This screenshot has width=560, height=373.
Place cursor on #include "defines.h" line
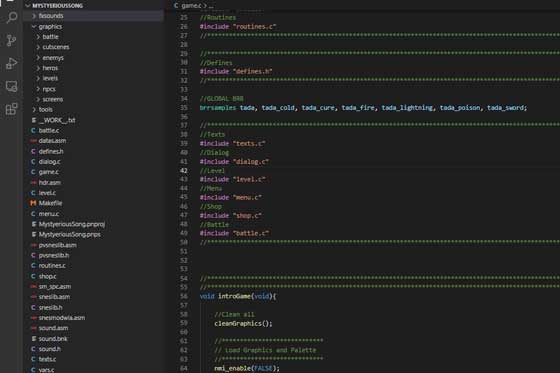point(236,71)
